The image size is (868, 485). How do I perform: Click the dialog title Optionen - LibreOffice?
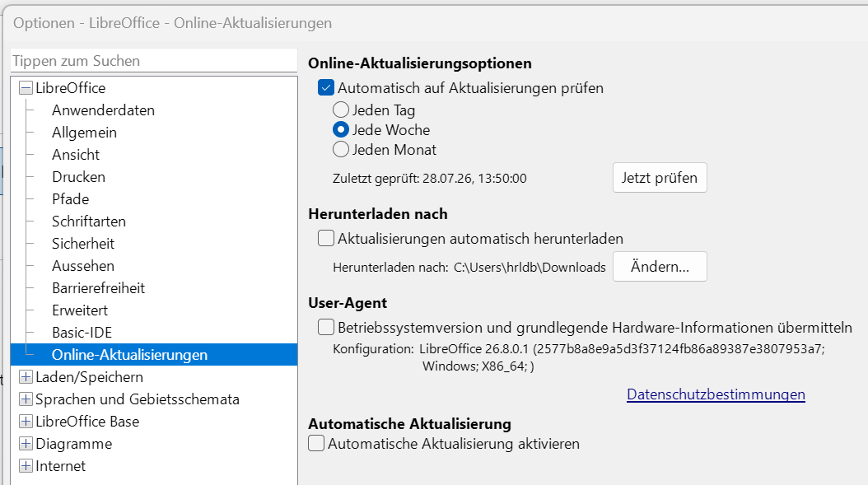(172, 23)
